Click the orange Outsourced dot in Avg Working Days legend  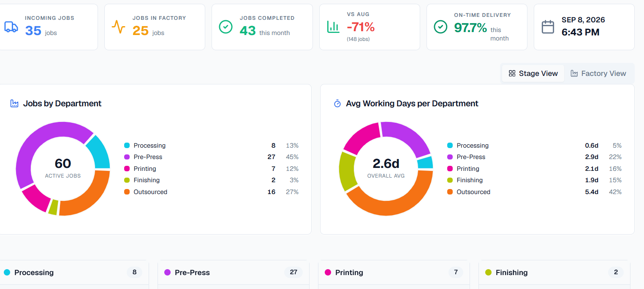click(450, 192)
